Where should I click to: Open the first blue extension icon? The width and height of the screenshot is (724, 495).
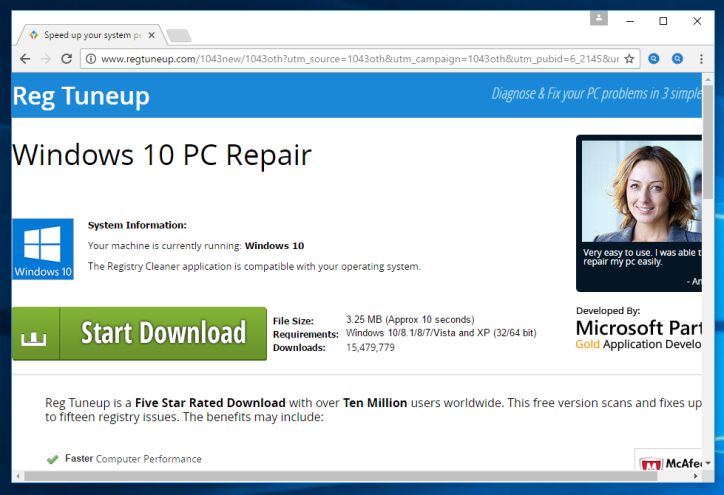[x=653, y=59]
